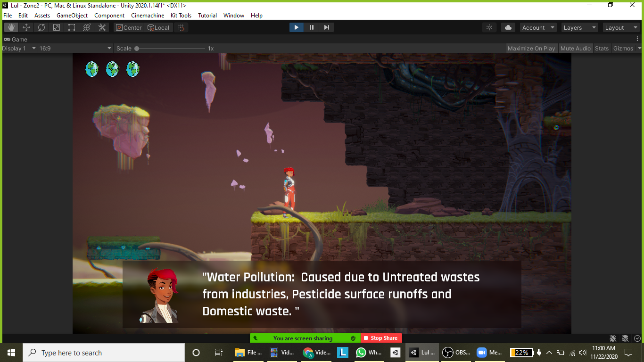Open Windows Task View

218,353
